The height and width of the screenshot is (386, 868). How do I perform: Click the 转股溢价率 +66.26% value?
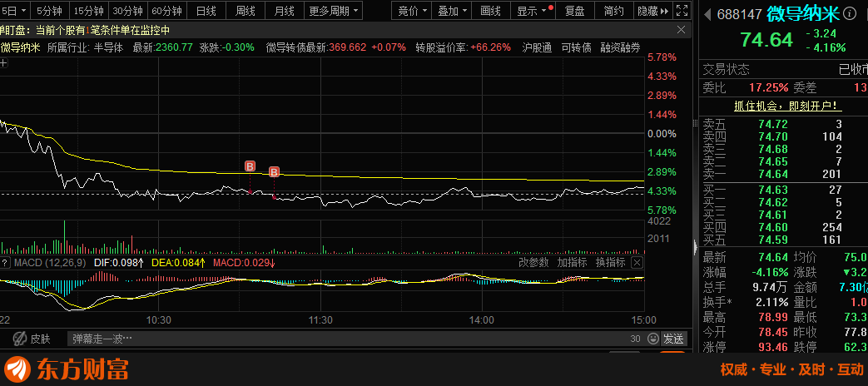490,47
